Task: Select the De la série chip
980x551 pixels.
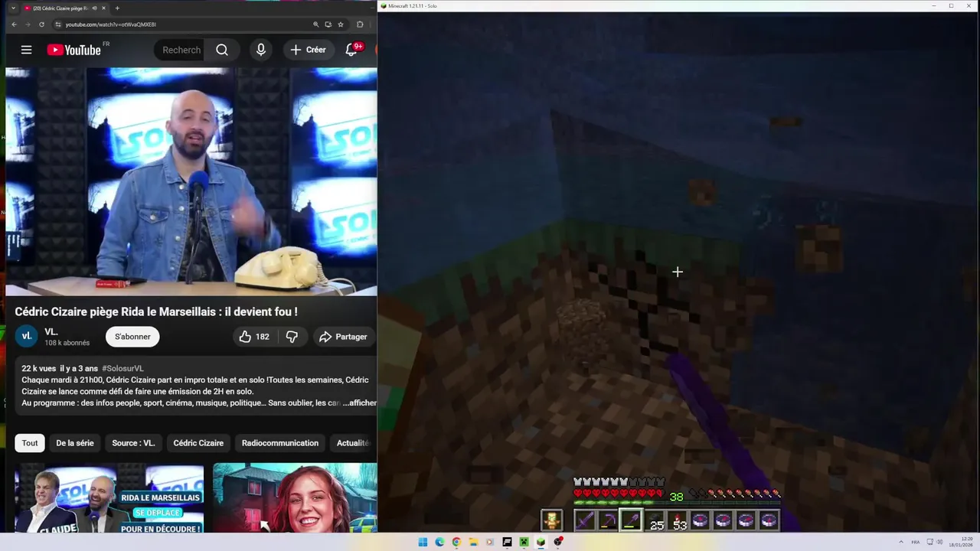Action: tap(75, 443)
